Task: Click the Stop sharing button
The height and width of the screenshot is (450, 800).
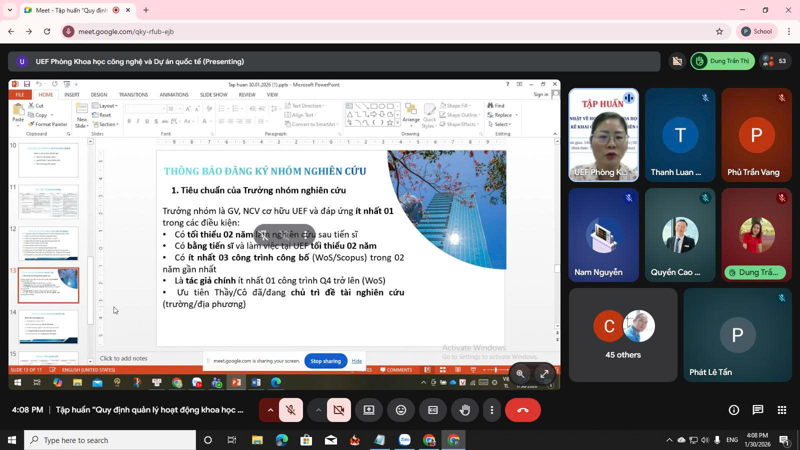Action: 325,360
